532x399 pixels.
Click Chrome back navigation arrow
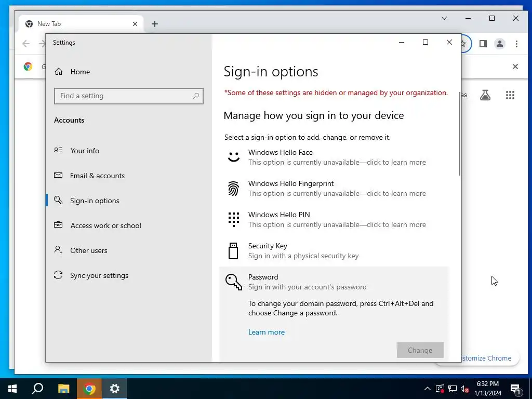click(26, 44)
